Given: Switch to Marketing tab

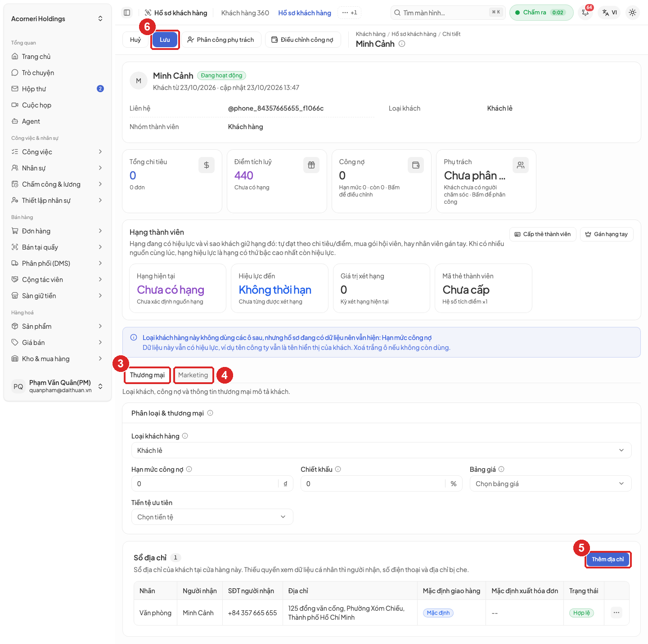Looking at the screenshot, I should coord(193,375).
